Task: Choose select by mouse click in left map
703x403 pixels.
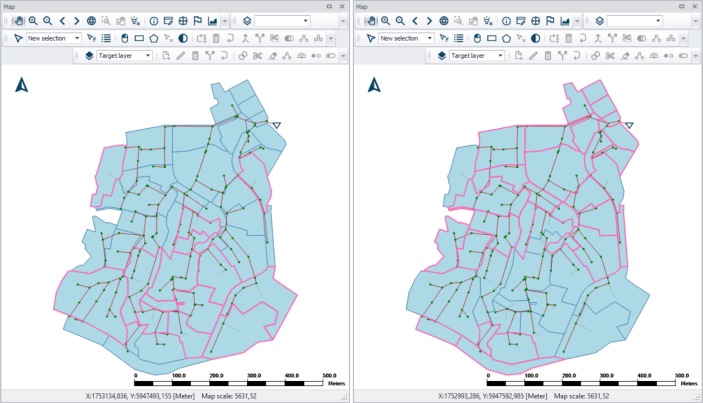Action: click(x=125, y=39)
